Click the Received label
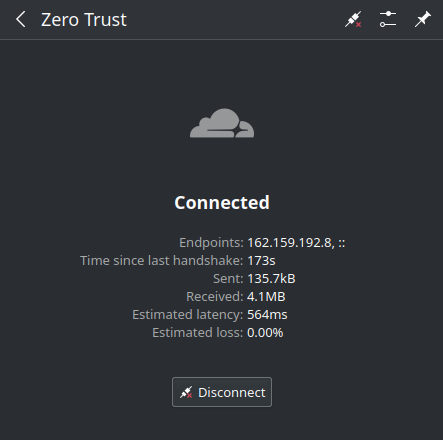443x440 pixels. [215, 296]
